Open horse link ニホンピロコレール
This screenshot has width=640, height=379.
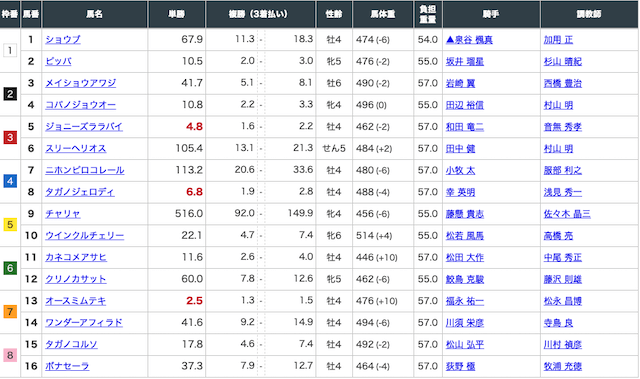click(x=84, y=170)
